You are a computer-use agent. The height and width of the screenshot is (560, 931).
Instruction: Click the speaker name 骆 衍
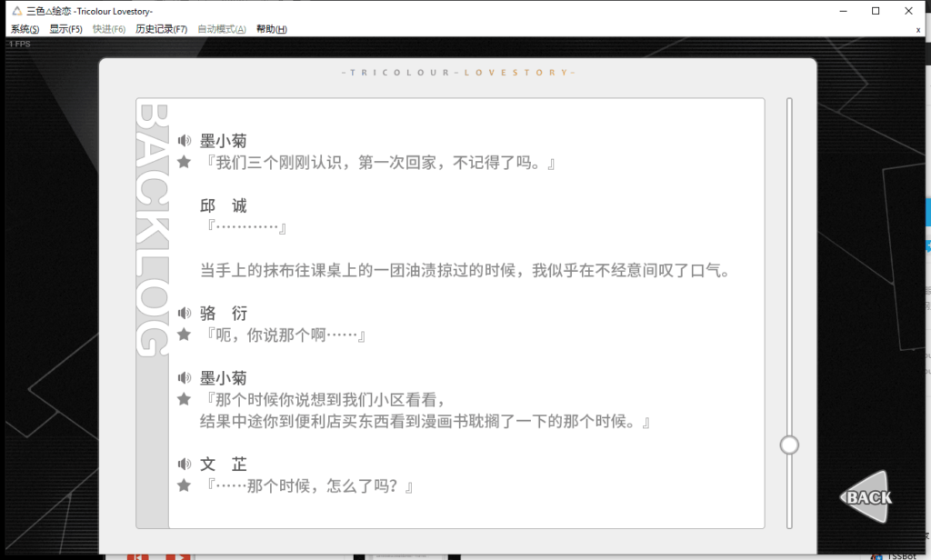224,314
